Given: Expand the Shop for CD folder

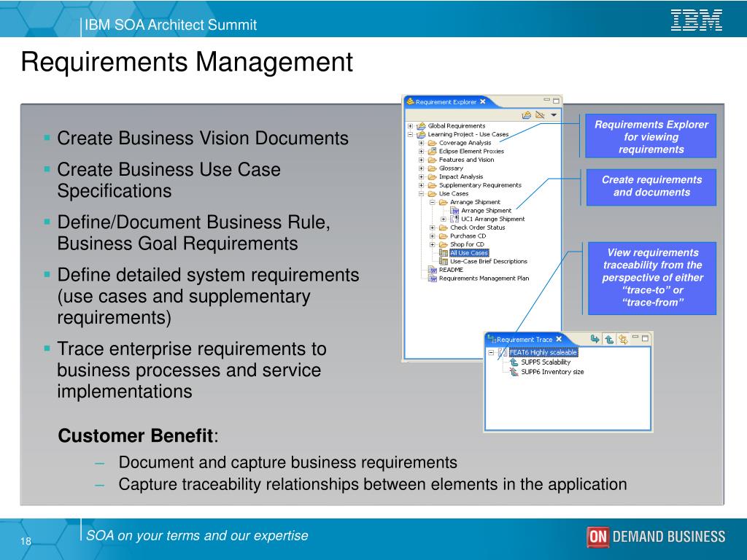Looking at the screenshot, I should point(433,245).
